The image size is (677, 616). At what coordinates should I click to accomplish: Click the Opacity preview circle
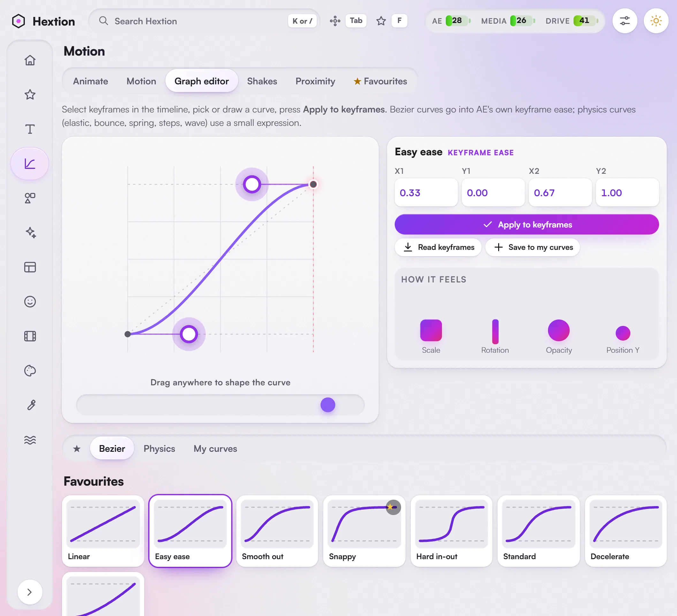559,330
